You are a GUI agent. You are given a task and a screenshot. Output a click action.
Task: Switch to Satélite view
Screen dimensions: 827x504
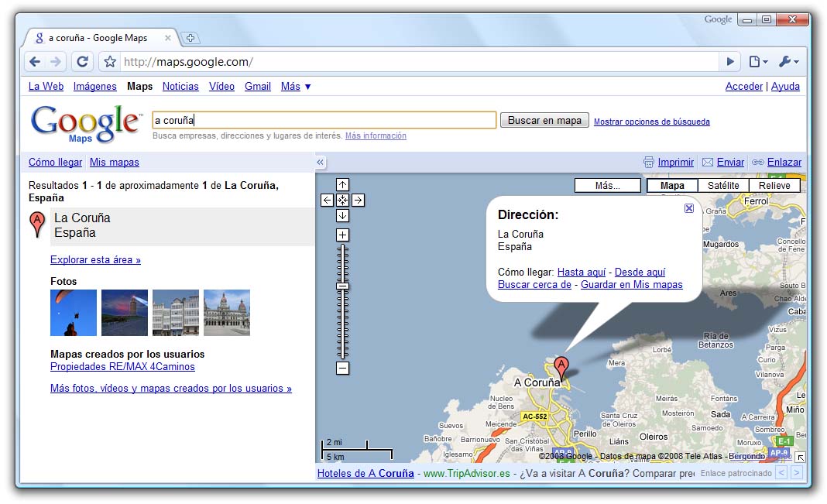coord(723,186)
